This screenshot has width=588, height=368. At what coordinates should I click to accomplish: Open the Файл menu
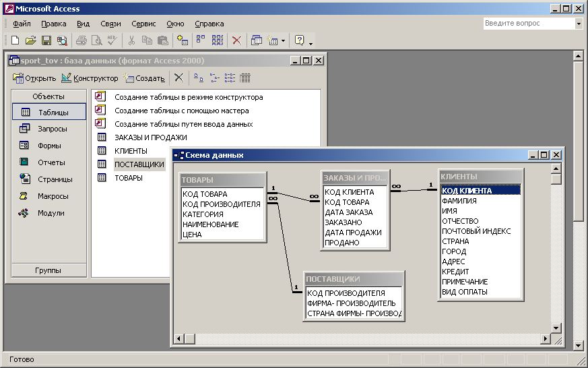pos(22,24)
